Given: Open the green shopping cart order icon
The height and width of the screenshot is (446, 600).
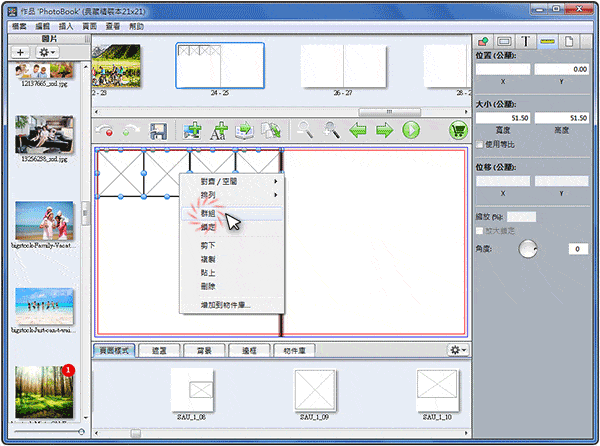Looking at the screenshot, I should coord(459,130).
